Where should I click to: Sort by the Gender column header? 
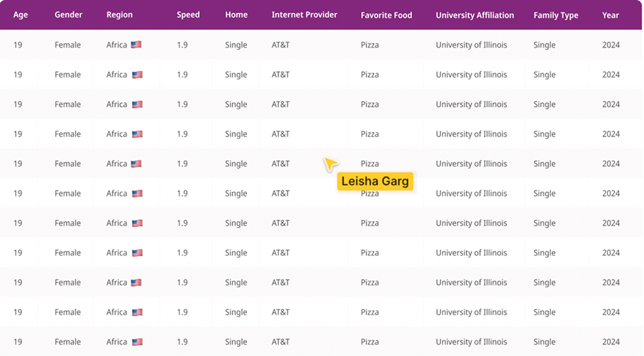(x=68, y=15)
